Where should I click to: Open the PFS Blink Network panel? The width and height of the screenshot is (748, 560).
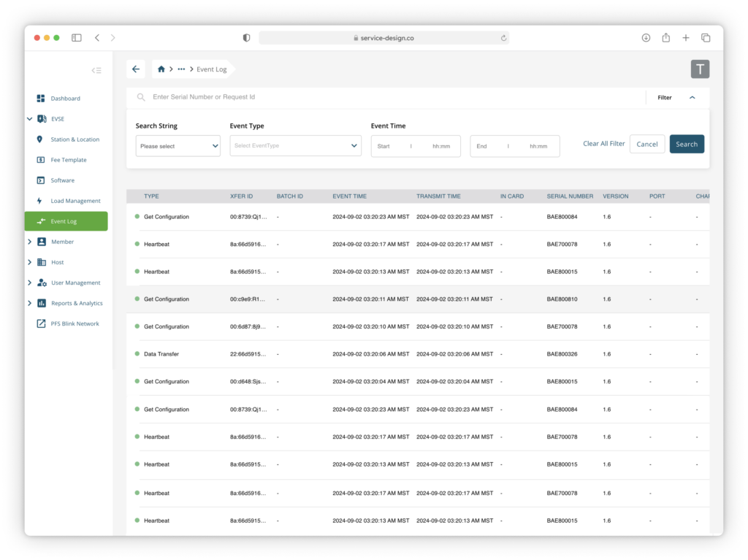pos(42,323)
